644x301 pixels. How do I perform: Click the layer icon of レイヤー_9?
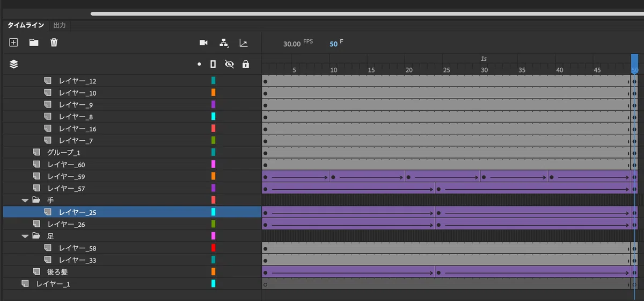tap(48, 104)
